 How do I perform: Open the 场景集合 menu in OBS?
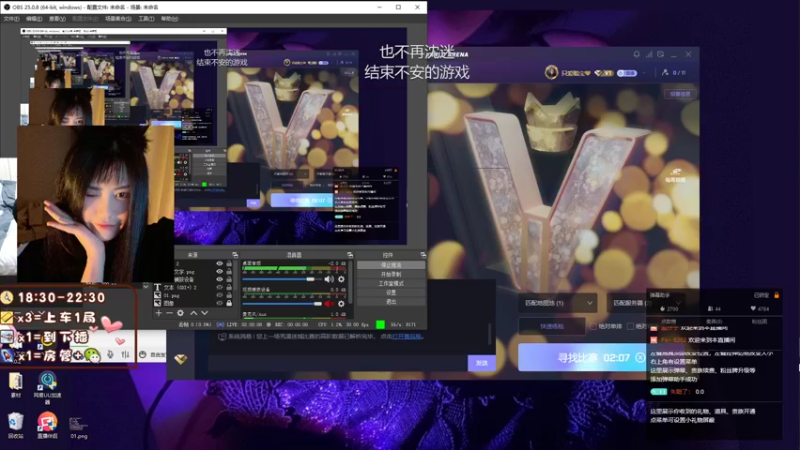coord(118,19)
